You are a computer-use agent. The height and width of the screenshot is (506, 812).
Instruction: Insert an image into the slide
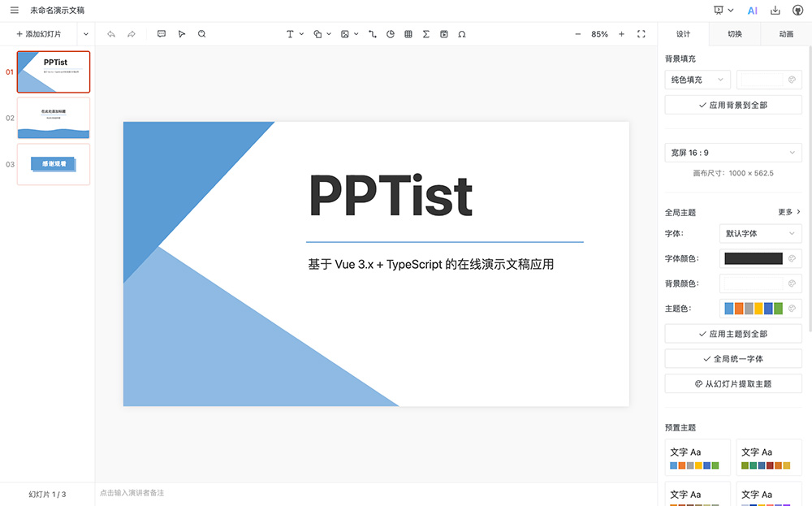click(x=345, y=33)
